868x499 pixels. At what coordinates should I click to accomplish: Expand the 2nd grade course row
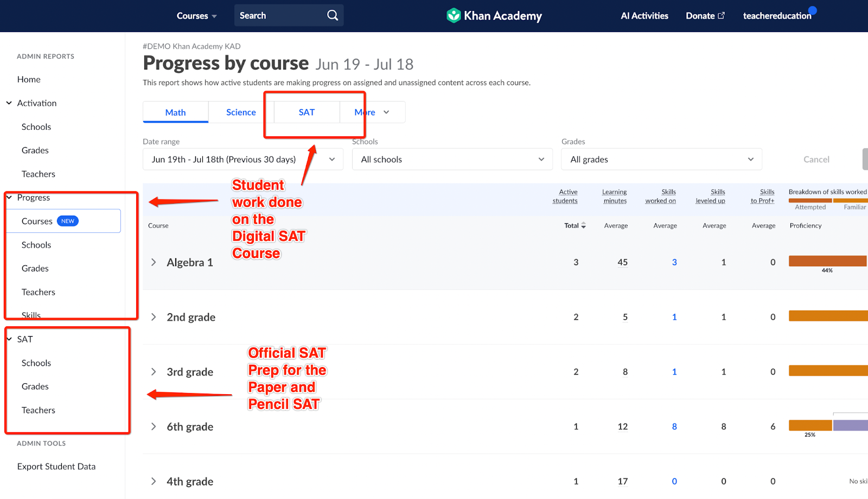coord(154,317)
